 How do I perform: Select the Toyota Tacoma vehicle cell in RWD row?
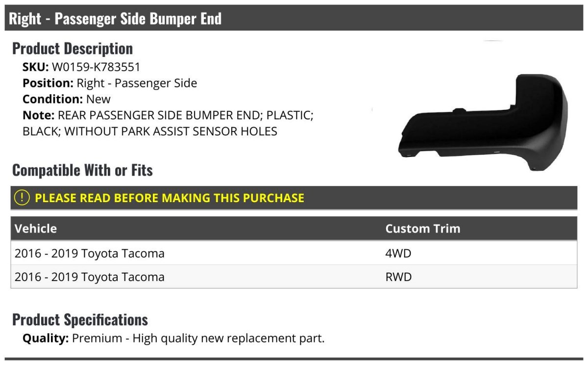pos(90,277)
